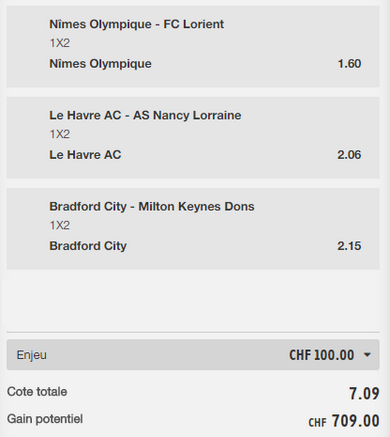Select the Nîmes Olympique pick
The image size is (390, 437).
tap(100, 64)
